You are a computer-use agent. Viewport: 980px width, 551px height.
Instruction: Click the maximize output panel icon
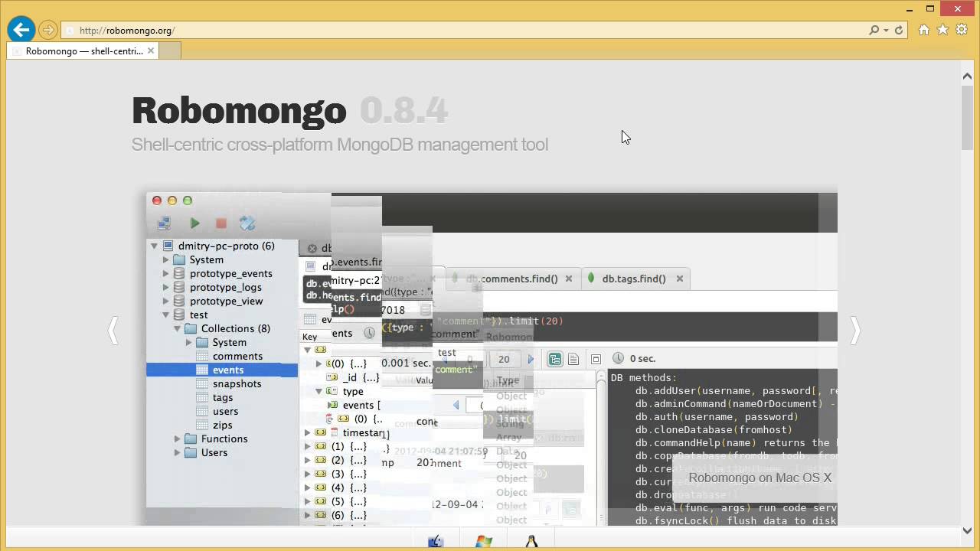tap(596, 359)
